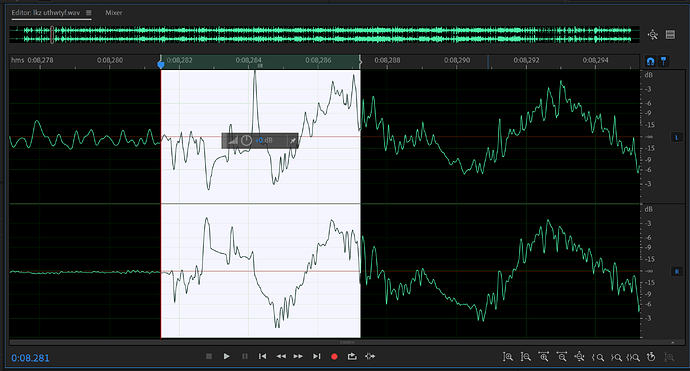Pin the HUD gain overlay

(293, 141)
